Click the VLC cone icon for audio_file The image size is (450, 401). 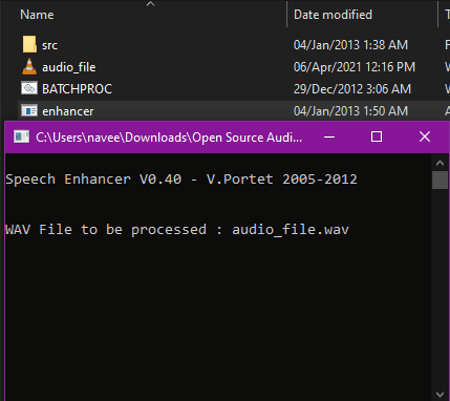coord(29,66)
